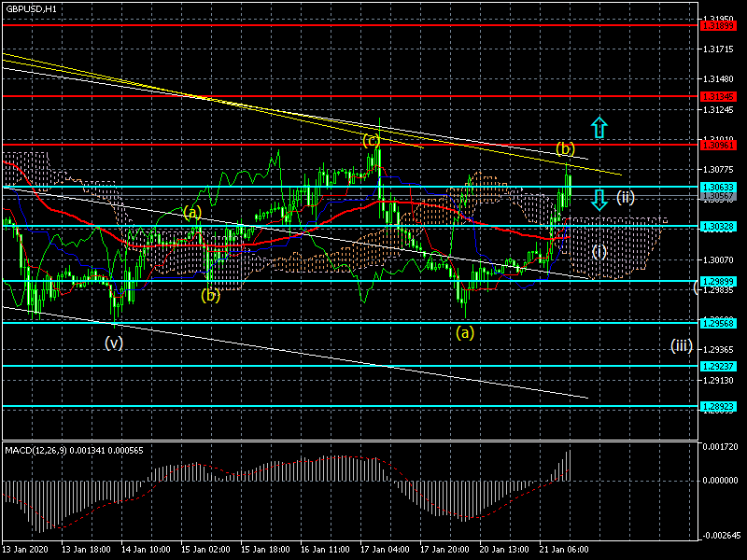The height and width of the screenshot is (560, 747).
Task: Select the GBPUSD,H1 chart title
Action: coord(31,8)
